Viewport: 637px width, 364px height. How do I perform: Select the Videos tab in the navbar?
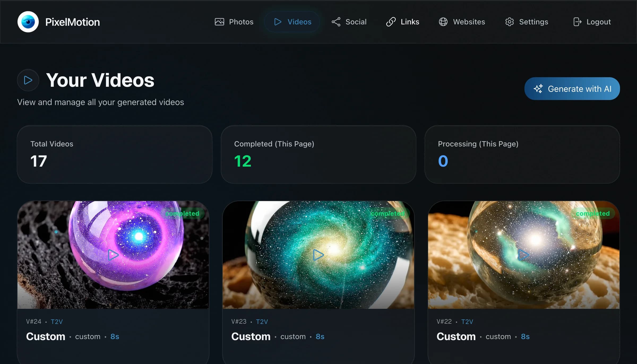pos(292,22)
